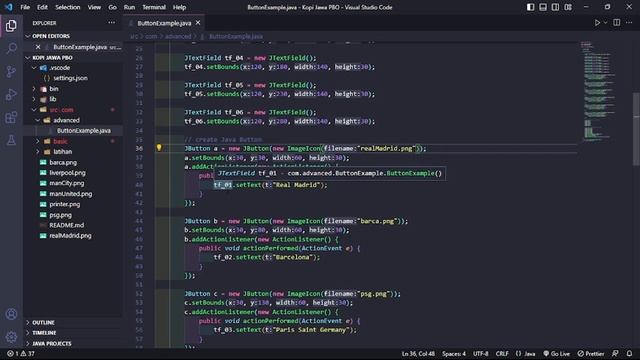The height and width of the screenshot is (360, 640).
Task: Open liverpool.png image file
Action: tap(67, 173)
